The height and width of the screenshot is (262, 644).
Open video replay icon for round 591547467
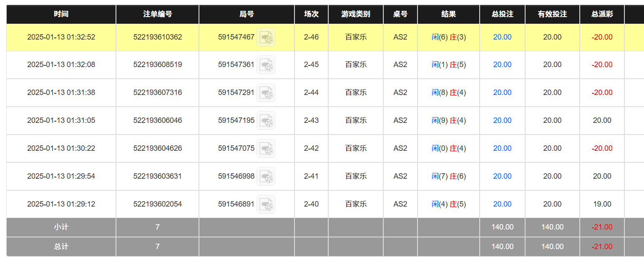tap(266, 37)
